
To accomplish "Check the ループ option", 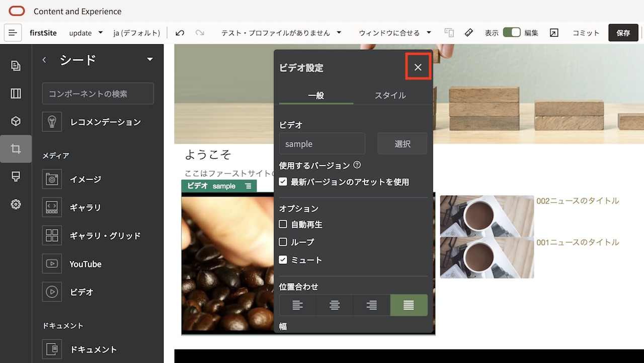I will (283, 242).
